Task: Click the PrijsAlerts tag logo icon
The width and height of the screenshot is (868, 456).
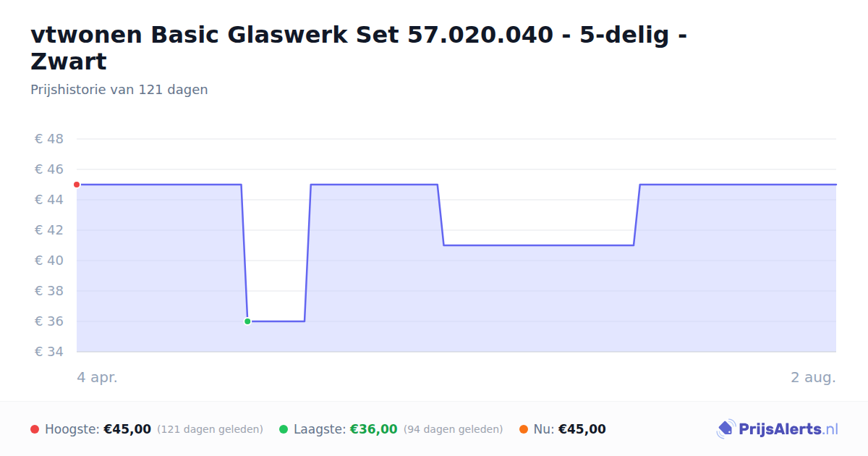Action: tap(725, 429)
